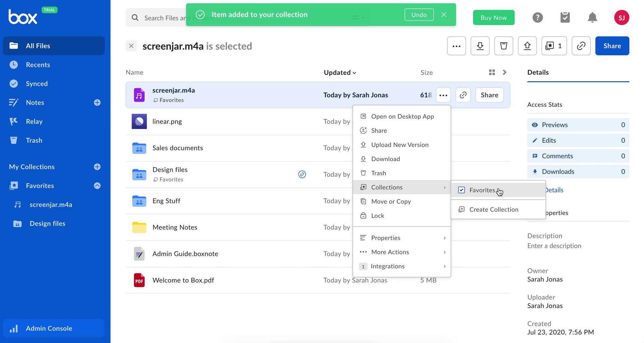Switch to grid view icon
The image size is (644, 343).
(x=492, y=72)
